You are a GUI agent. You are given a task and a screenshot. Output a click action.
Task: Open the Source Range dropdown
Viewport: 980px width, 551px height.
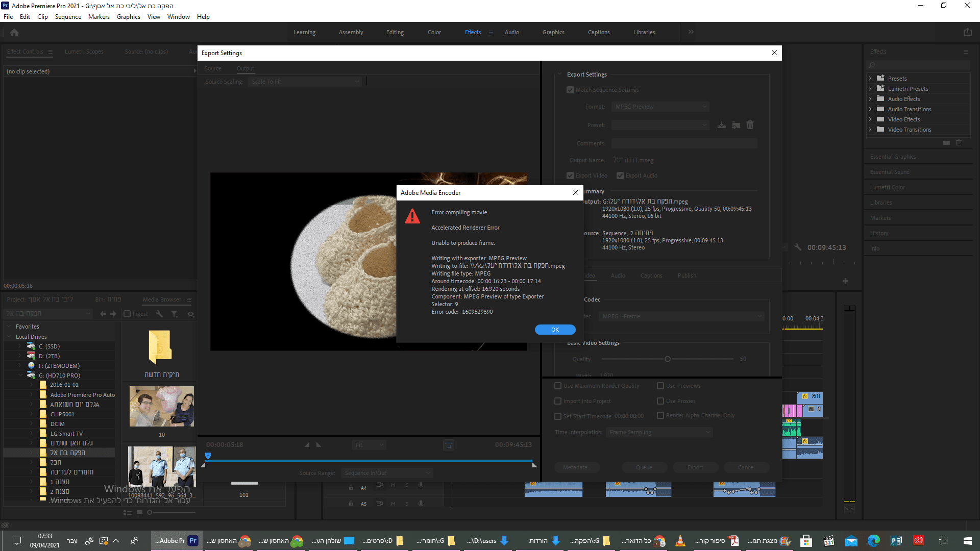(386, 473)
